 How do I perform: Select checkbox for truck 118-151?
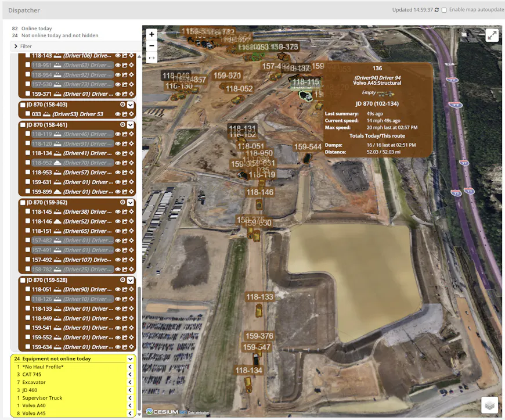pos(28,231)
